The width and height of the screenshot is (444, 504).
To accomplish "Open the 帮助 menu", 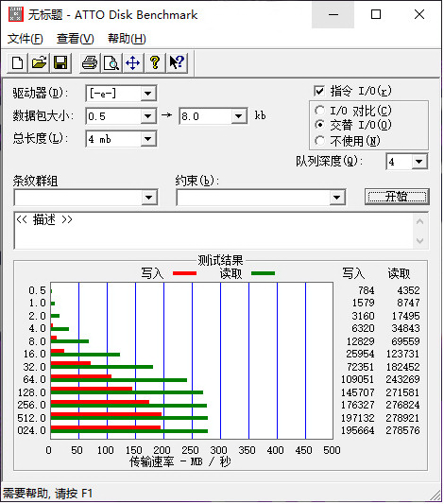I will [127, 39].
